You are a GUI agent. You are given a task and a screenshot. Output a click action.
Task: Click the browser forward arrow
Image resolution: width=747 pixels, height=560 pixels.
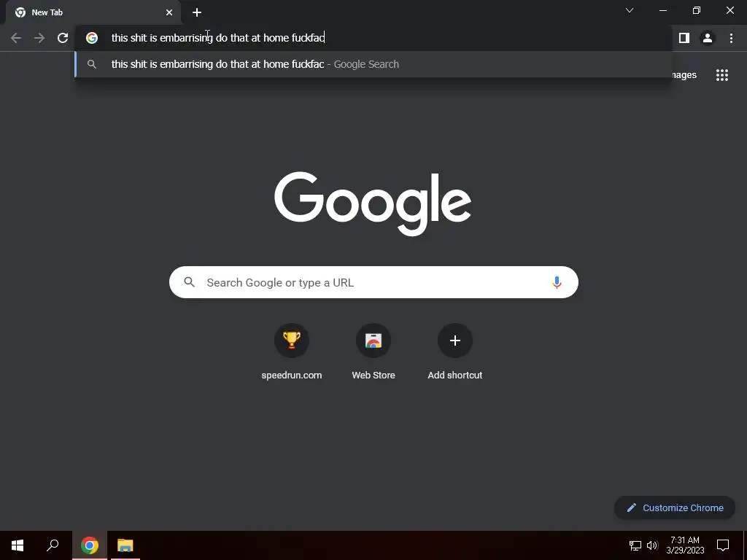click(39, 38)
